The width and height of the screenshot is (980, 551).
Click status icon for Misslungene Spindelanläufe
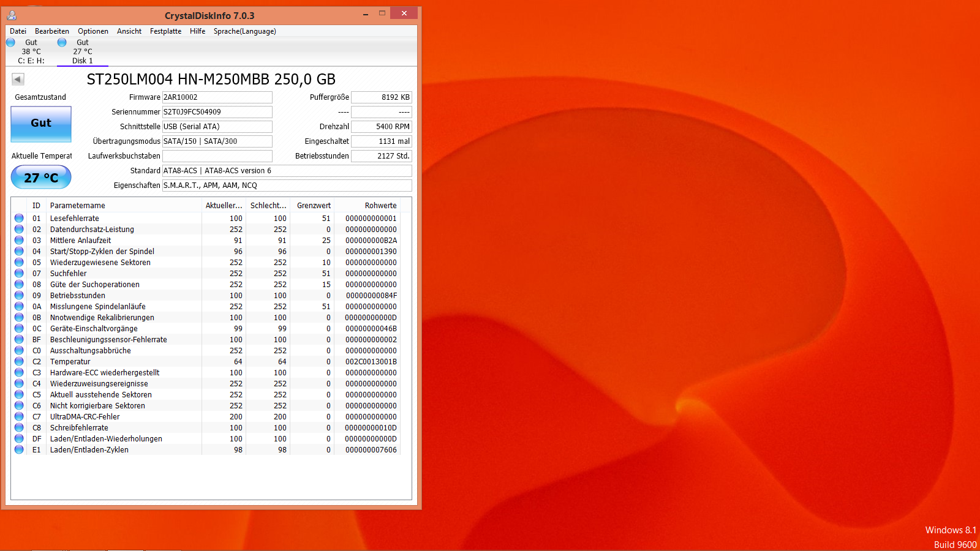tap(19, 306)
